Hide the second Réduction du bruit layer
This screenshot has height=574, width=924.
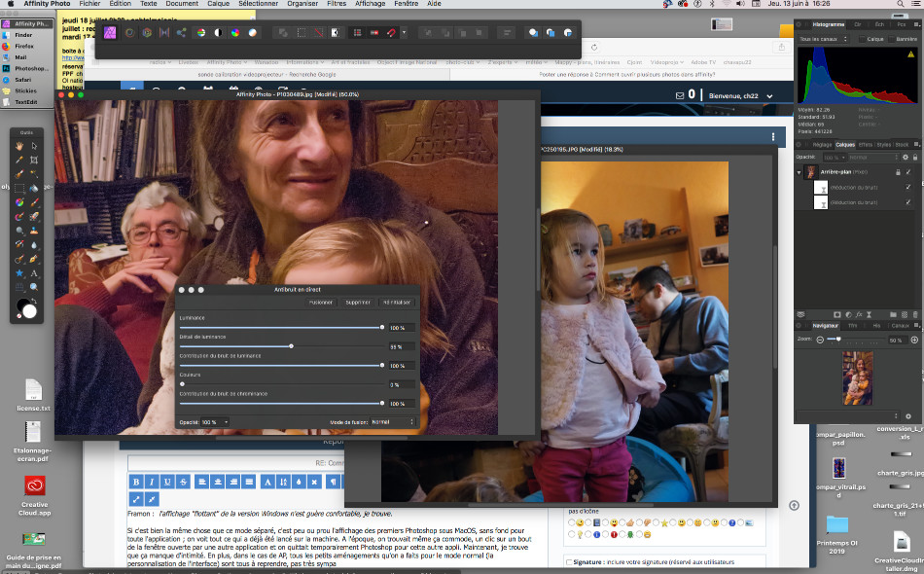908,202
